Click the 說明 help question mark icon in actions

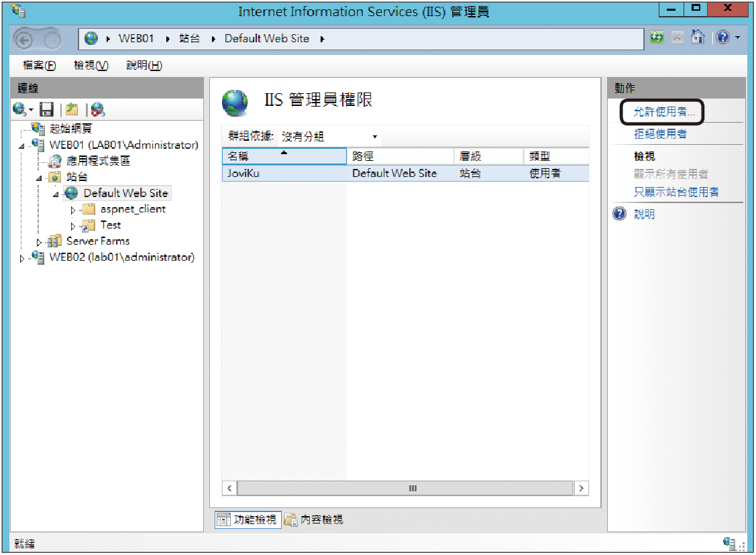tap(620, 213)
